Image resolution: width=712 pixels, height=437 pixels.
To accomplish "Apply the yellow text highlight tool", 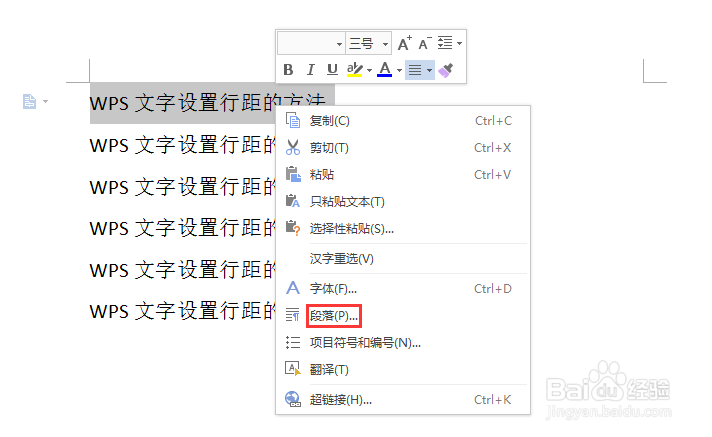I will (x=354, y=70).
